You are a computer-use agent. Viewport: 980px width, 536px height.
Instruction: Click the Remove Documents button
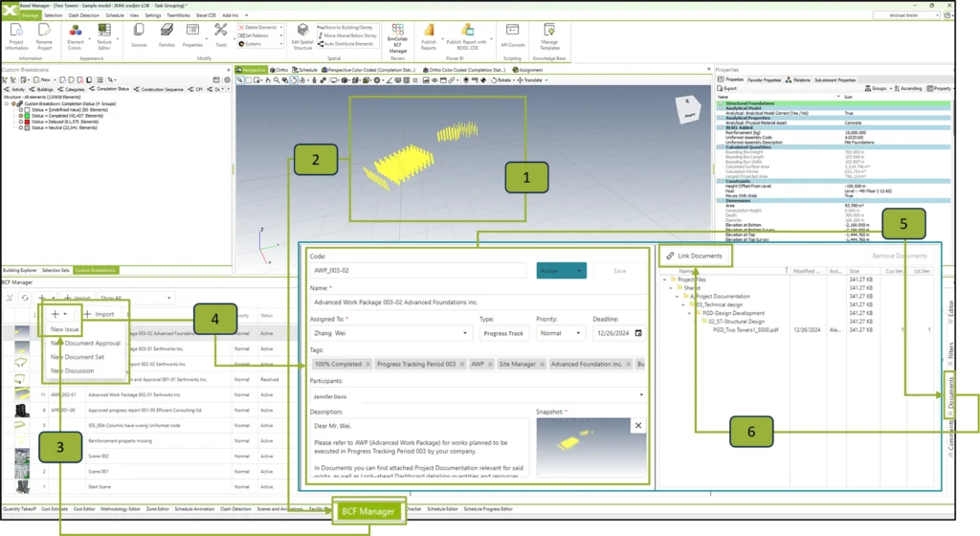(x=900, y=256)
